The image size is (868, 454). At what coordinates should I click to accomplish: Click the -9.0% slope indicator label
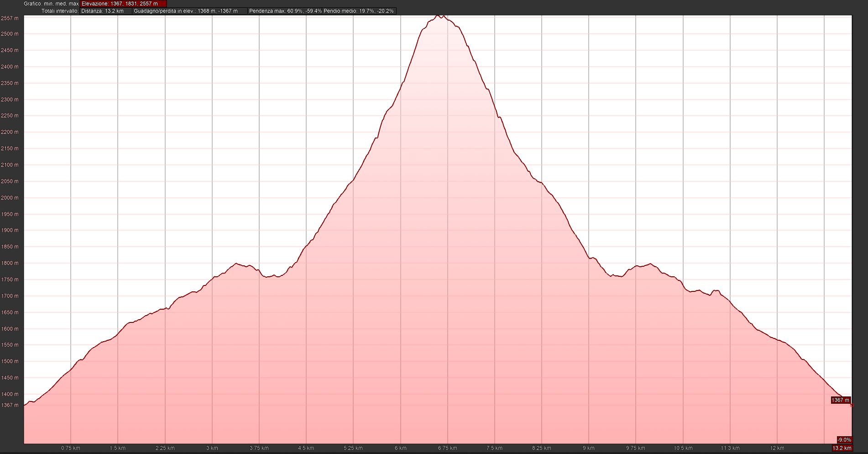pos(844,440)
